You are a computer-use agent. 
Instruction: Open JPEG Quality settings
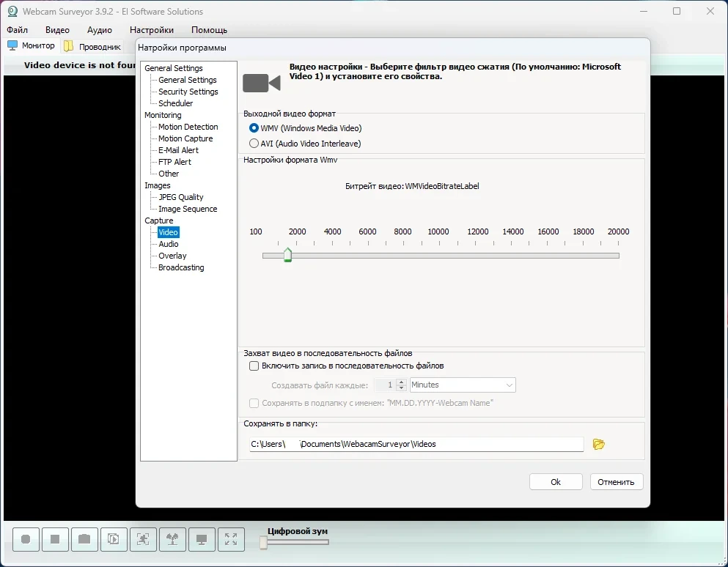pyautogui.click(x=181, y=197)
